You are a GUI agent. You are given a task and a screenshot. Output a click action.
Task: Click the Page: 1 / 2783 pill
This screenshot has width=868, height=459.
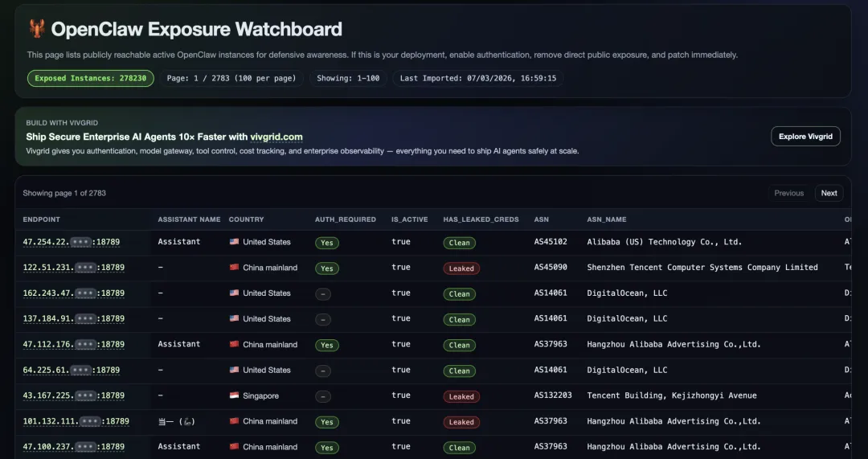231,78
